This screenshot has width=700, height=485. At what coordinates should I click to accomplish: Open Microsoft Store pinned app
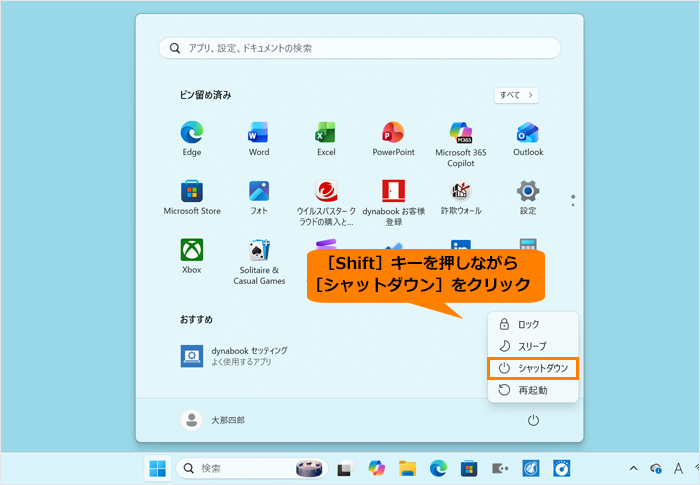(x=192, y=197)
